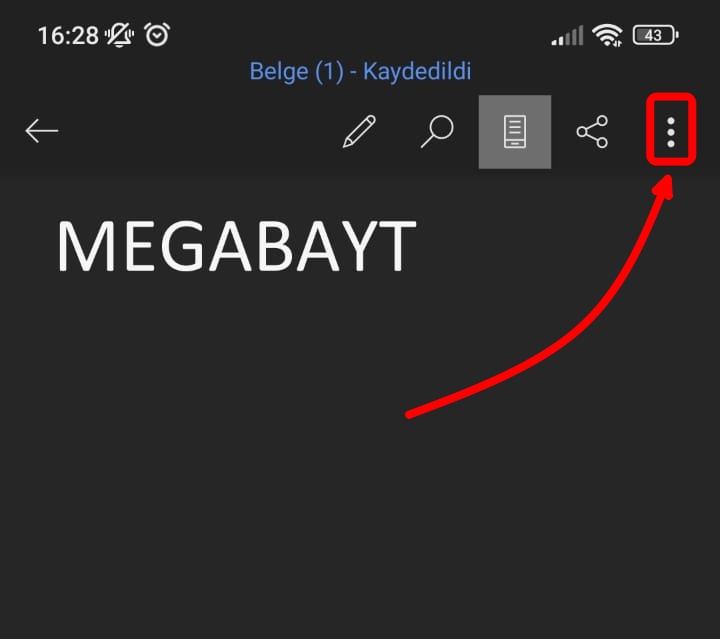Tap the letter M of MEGABAYT
Viewport: 720px width, 639px height.
85,246
